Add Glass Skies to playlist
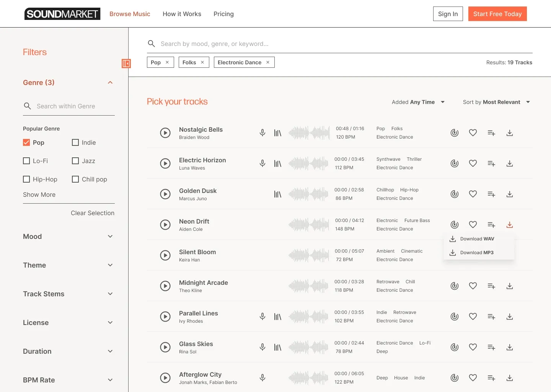This screenshot has width=551, height=392. [491, 347]
